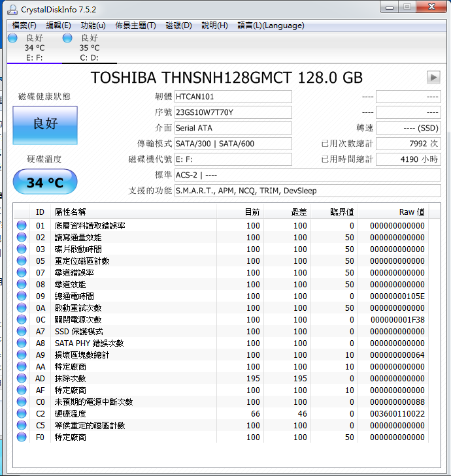Click the power-on hours value 4190 小時
Screen dimensions: 451x476
point(408,159)
